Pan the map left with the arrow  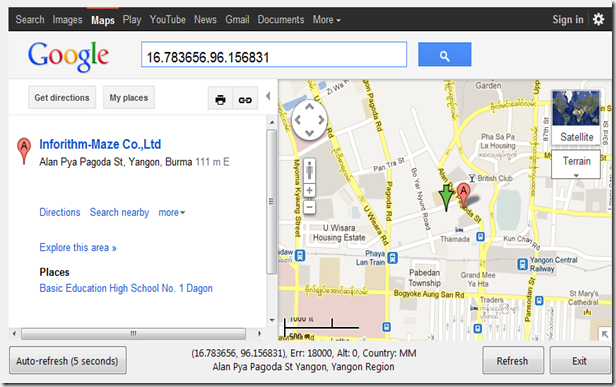pos(297,120)
